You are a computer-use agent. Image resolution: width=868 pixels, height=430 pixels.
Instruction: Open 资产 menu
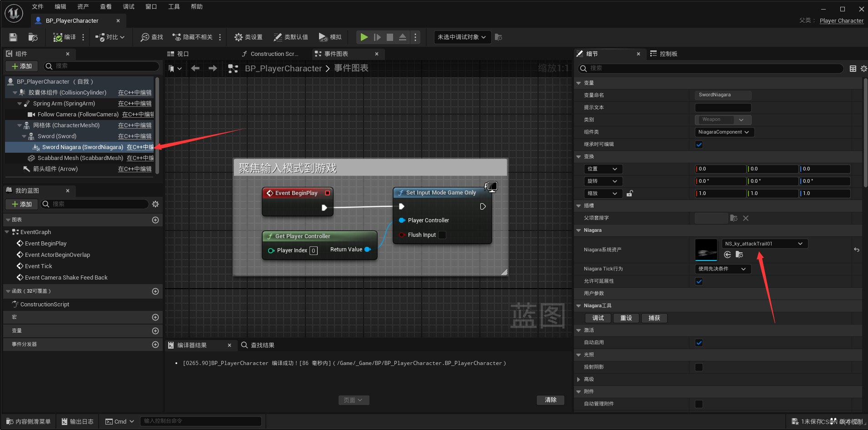click(83, 6)
